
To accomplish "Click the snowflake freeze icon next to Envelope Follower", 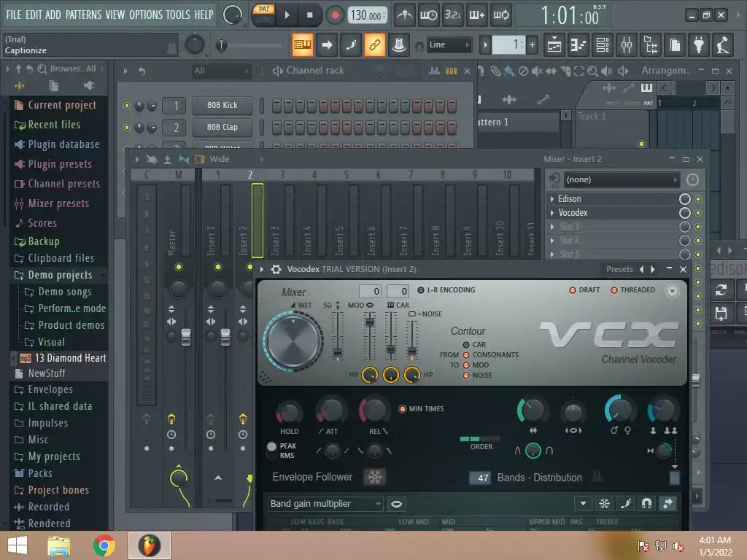I will click(374, 477).
